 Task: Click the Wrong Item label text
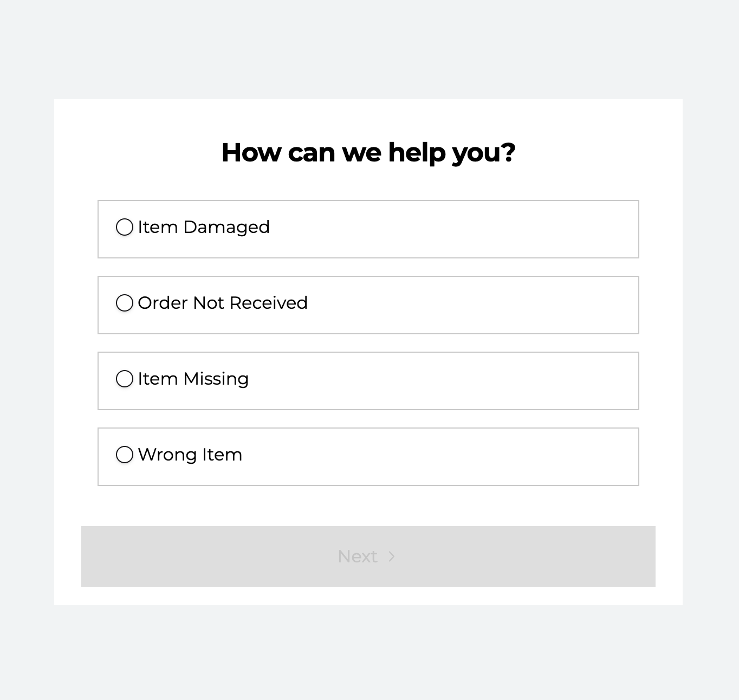(x=190, y=455)
